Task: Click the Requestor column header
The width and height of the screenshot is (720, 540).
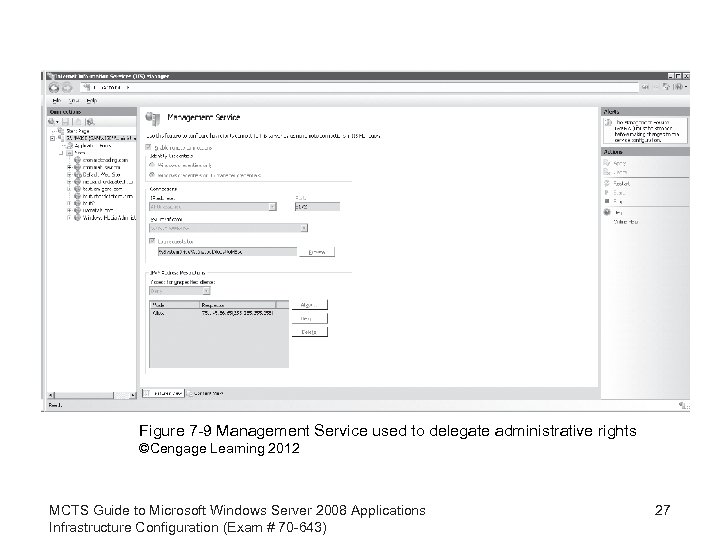Action: [238, 305]
